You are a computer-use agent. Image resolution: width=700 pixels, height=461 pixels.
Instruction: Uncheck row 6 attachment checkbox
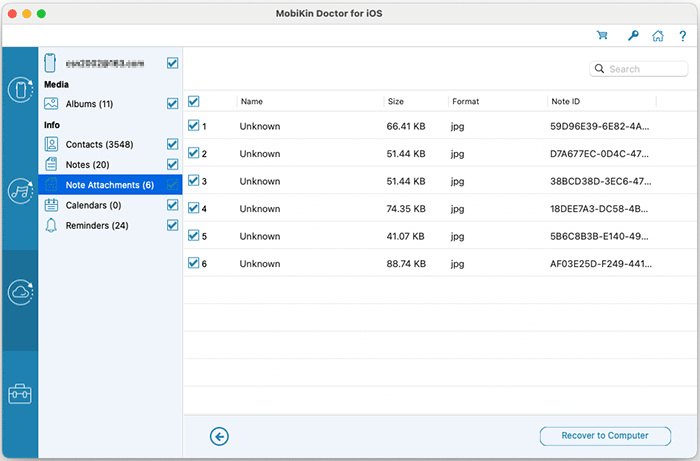193,263
